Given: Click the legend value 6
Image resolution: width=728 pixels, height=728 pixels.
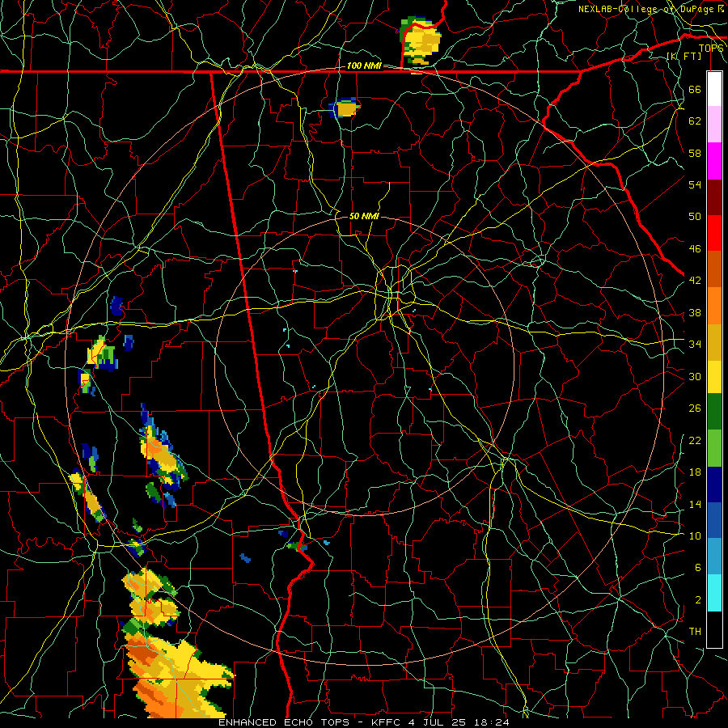Looking at the screenshot, I should click(698, 568).
